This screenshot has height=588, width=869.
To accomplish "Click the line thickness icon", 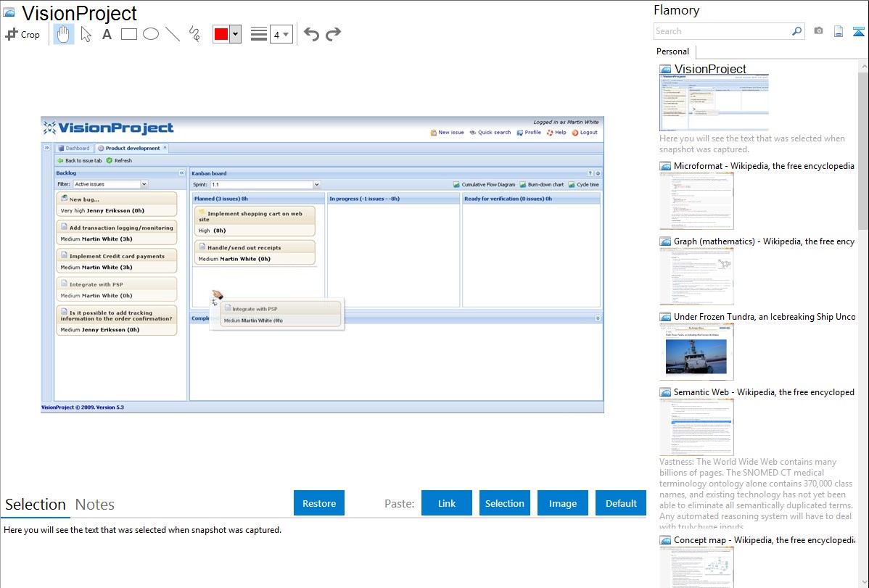I will [259, 34].
